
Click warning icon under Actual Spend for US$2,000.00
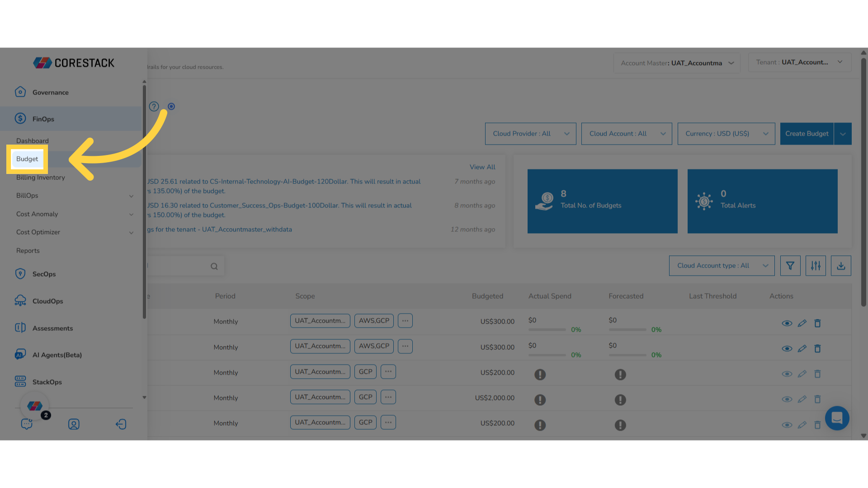[540, 399]
